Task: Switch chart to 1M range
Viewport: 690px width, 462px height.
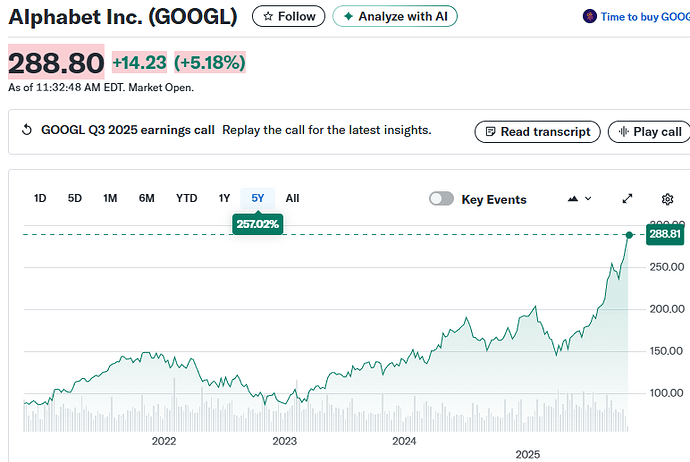Action: click(x=110, y=198)
